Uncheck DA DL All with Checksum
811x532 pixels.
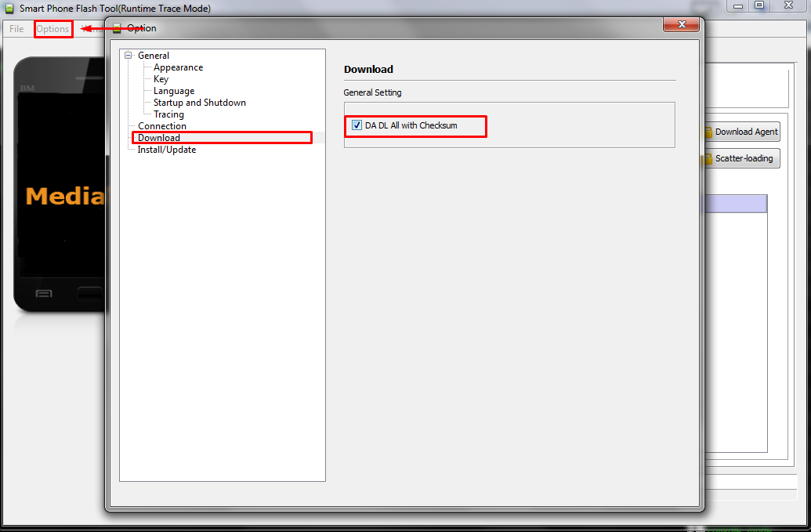357,125
